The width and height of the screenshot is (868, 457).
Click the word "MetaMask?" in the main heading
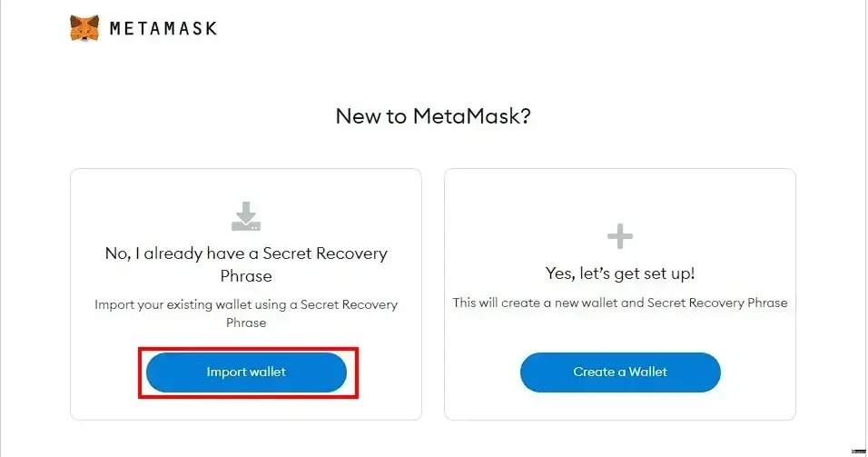pos(471,116)
